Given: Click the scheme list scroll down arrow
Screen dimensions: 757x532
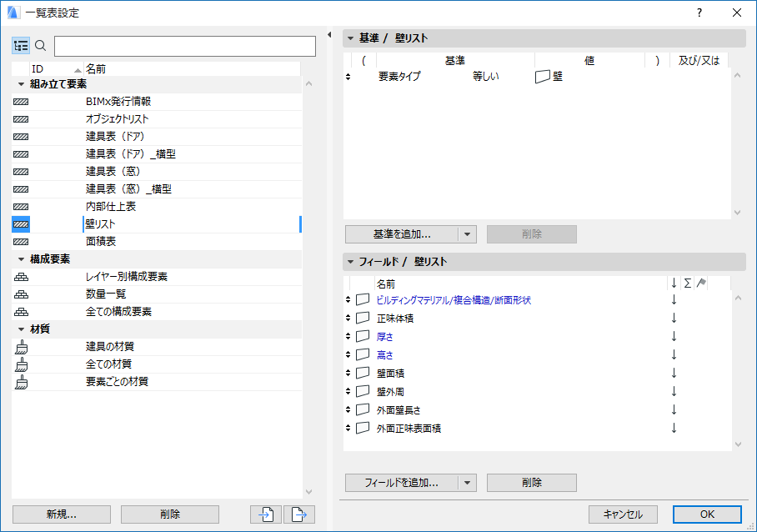Looking at the screenshot, I should pyautogui.click(x=309, y=492).
